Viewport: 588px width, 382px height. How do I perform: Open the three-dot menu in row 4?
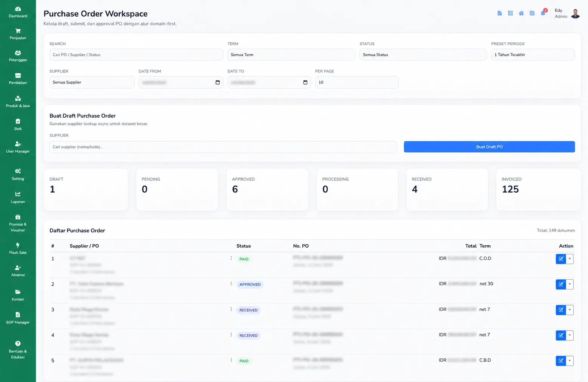coord(231,335)
